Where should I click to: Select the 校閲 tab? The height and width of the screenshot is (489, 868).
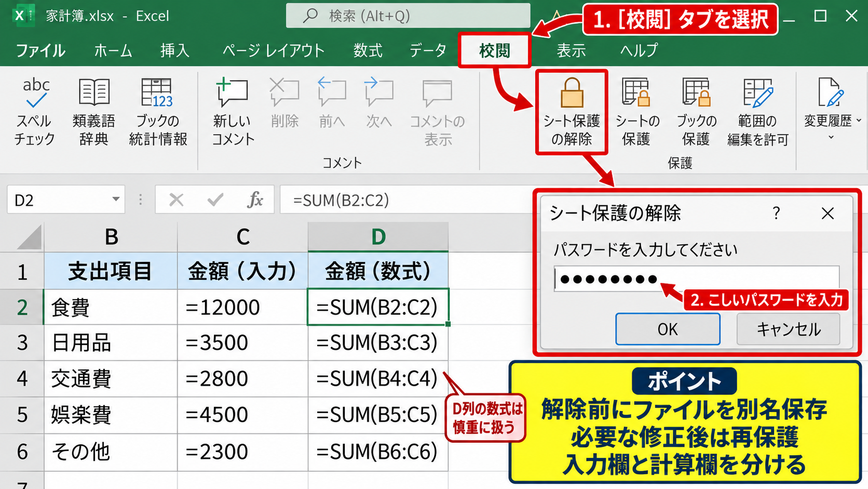click(494, 50)
